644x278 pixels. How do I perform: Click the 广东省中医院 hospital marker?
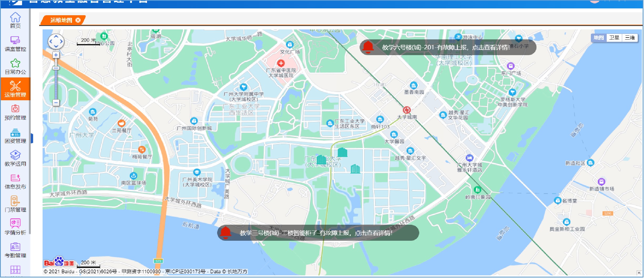281,63
